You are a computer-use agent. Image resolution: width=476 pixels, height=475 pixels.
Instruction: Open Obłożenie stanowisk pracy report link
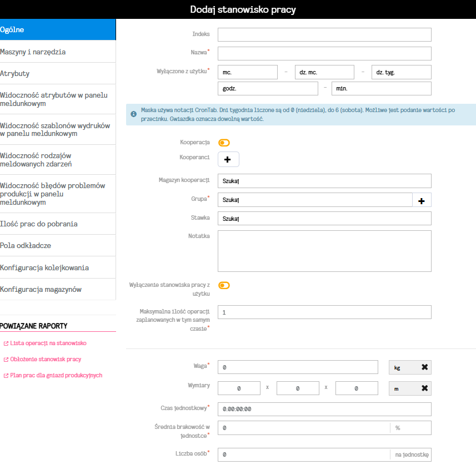tap(46, 360)
